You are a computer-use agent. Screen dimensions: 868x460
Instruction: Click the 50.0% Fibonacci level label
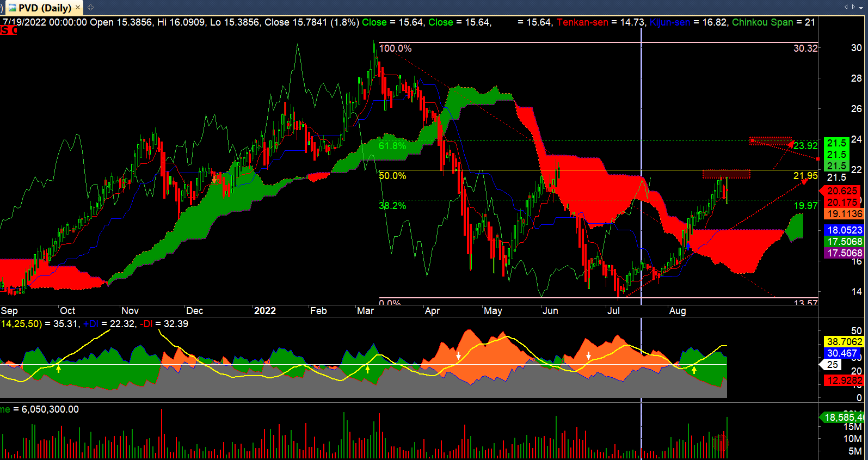tap(392, 176)
